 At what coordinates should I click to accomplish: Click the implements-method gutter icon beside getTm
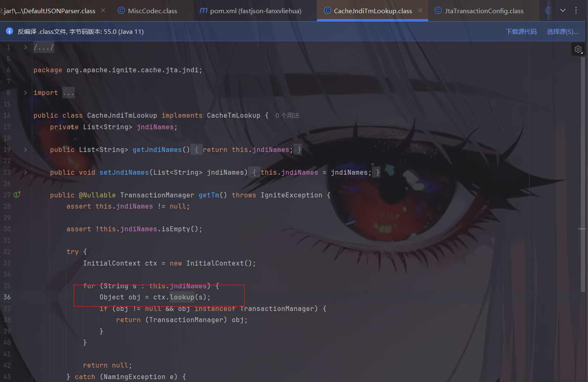(17, 195)
